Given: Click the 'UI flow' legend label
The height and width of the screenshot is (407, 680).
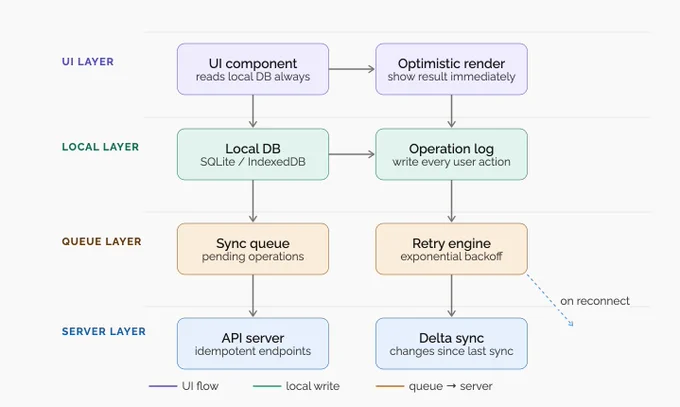Looking at the screenshot, I should pos(200,386).
